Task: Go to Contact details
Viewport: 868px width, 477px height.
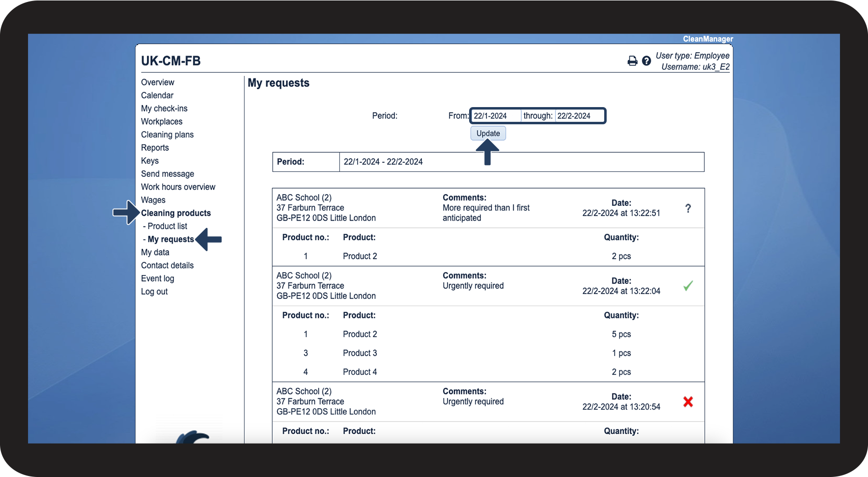Action: [x=168, y=265]
